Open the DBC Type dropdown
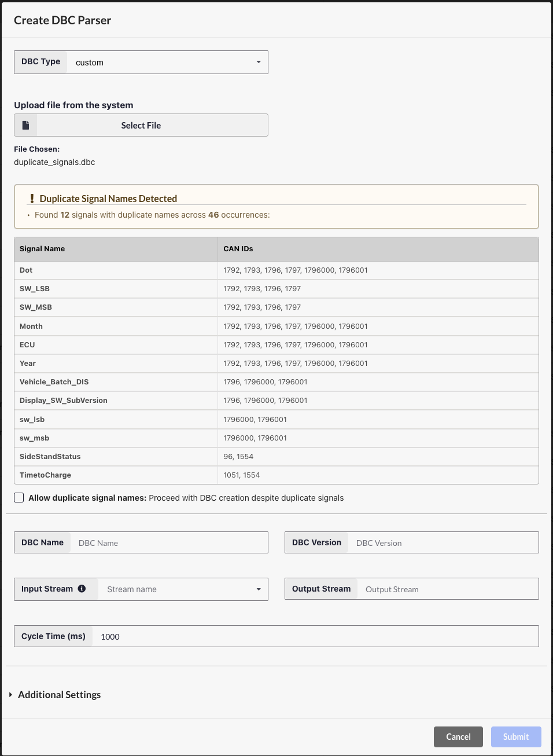The height and width of the screenshot is (756, 553). [168, 62]
